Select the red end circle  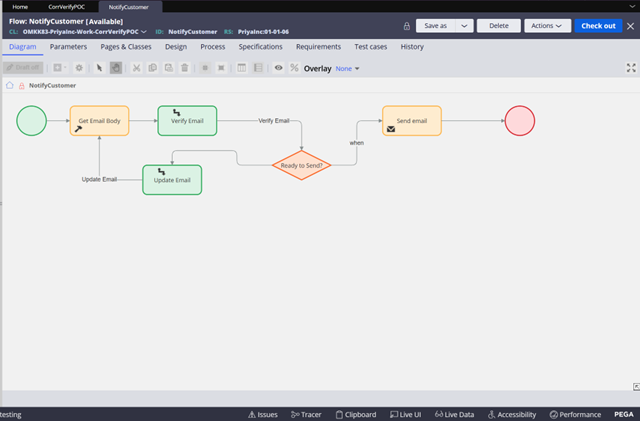(520, 121)
